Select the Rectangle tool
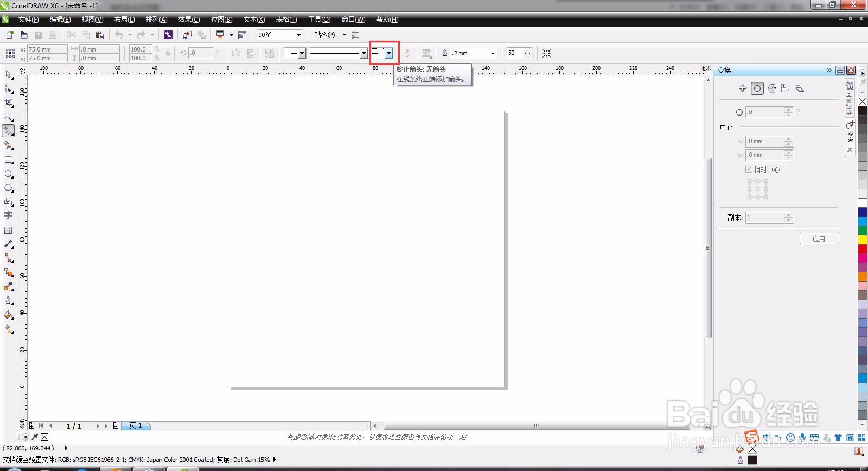The width and height of the screenshot is (868, 471). click(8, 160)
